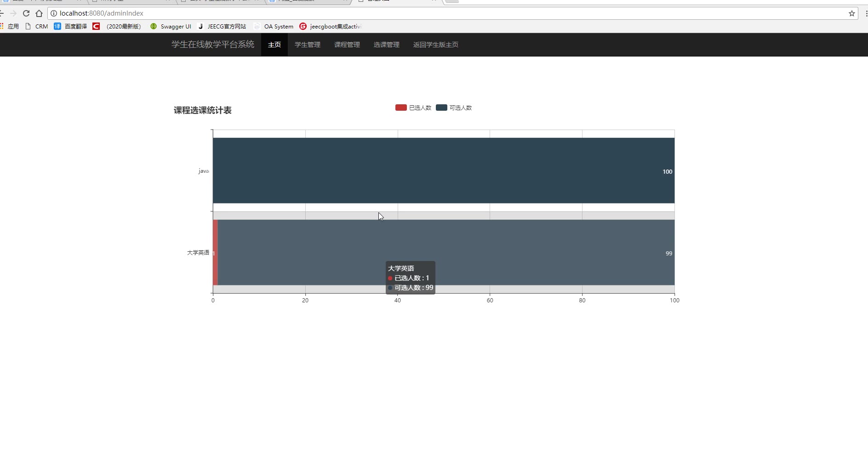868x465 pixels.
Task: Click the 大学英语 axis label
Action: point(198,253)
